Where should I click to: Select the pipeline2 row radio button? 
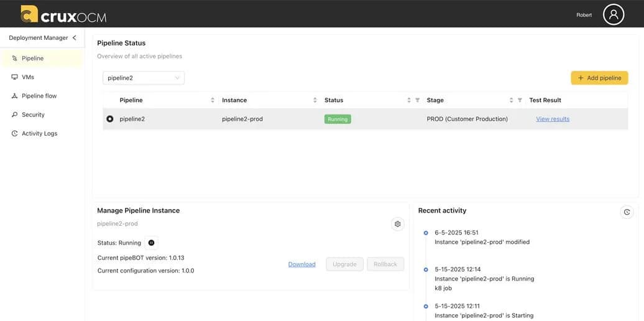point(109,119)
